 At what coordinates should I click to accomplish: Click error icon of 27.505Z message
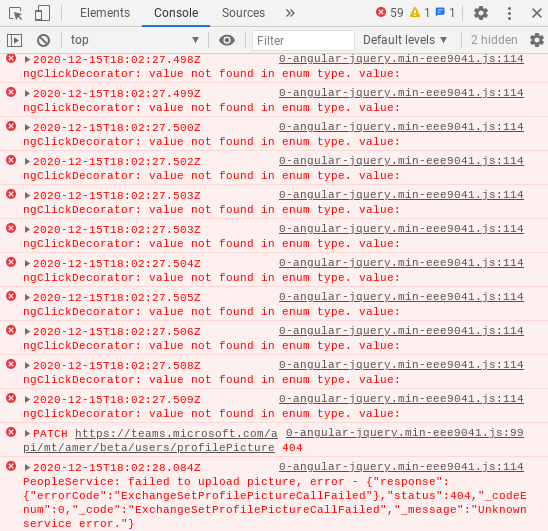[11, 296]
